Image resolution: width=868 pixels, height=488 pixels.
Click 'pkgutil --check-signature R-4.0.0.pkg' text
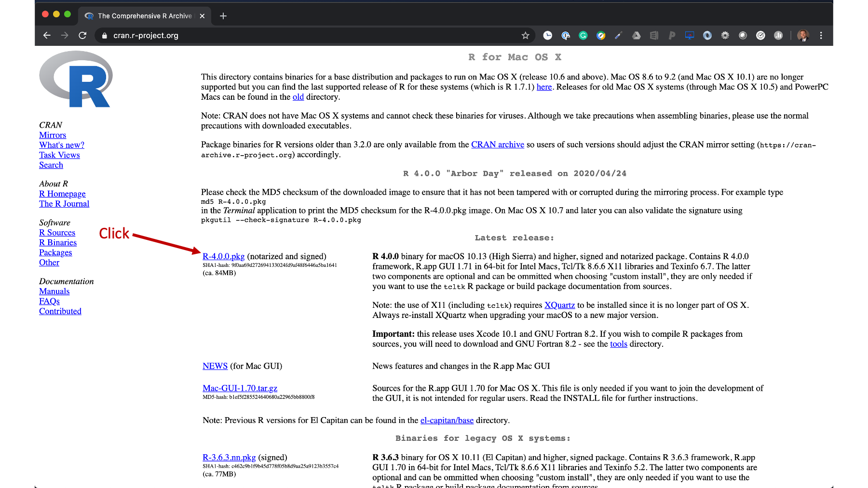[281, 220]
